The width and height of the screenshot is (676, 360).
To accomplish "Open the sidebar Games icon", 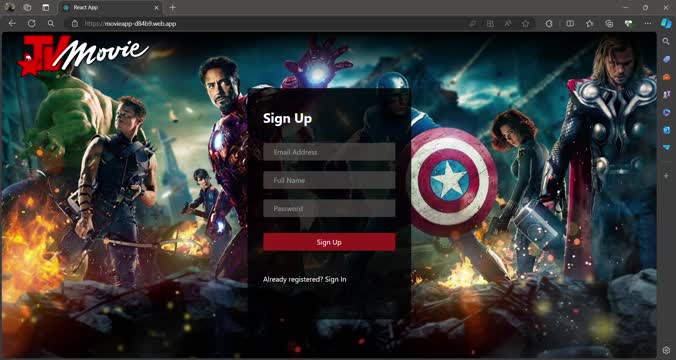I will click(x=667, y=94).
